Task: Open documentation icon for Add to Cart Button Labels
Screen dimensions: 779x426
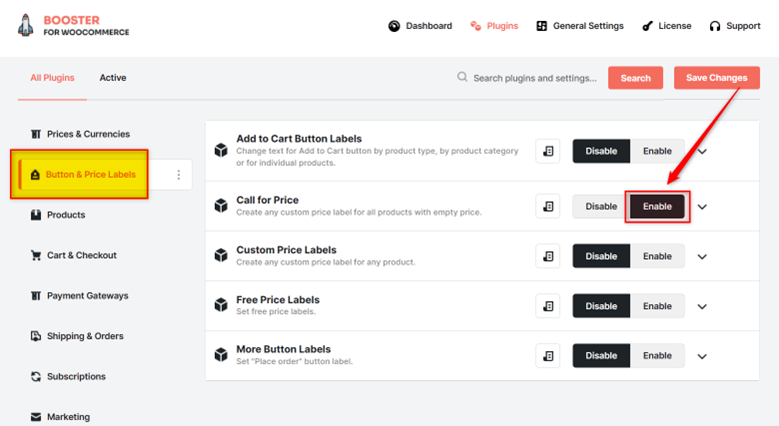Action: (548, 151)
